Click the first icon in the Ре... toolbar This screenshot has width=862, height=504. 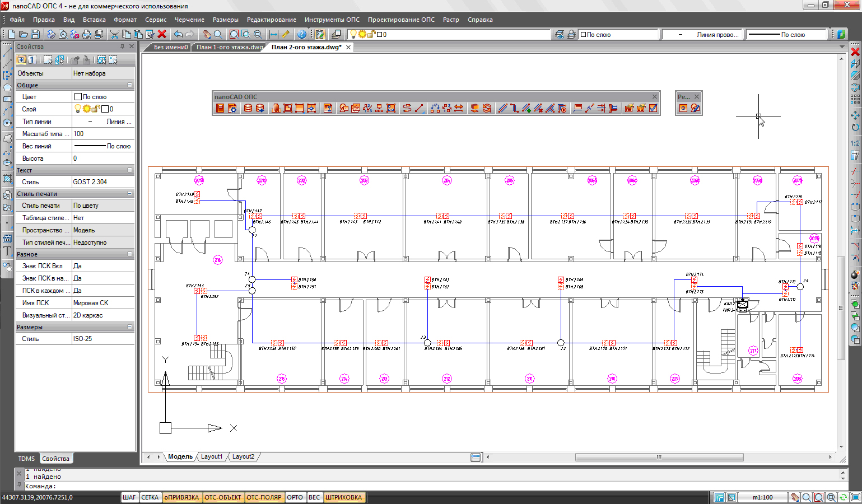pos(683,108)
